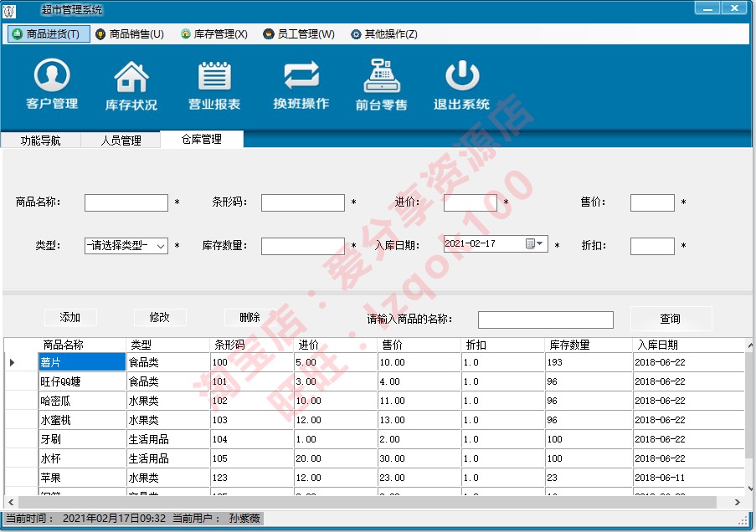The height and width of the screenshot is (532, 756).
Task: Click sale price cell 30.00
Action: tap(419, 458)
